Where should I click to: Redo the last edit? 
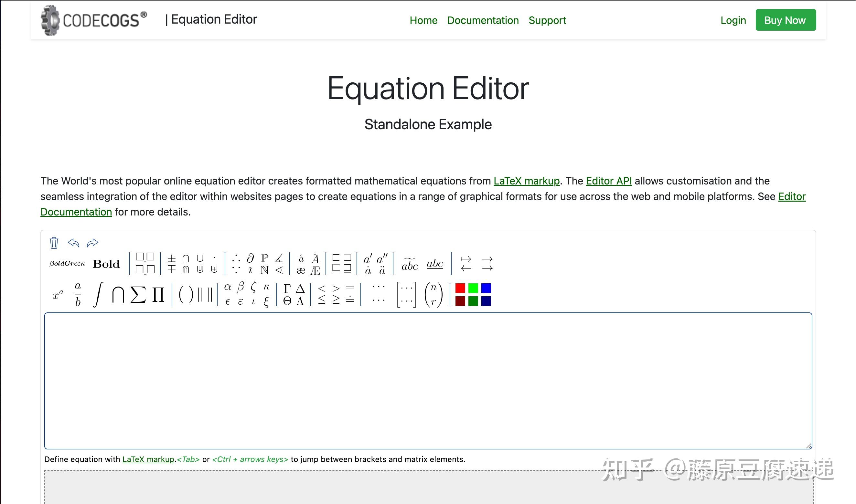[92, 243]
